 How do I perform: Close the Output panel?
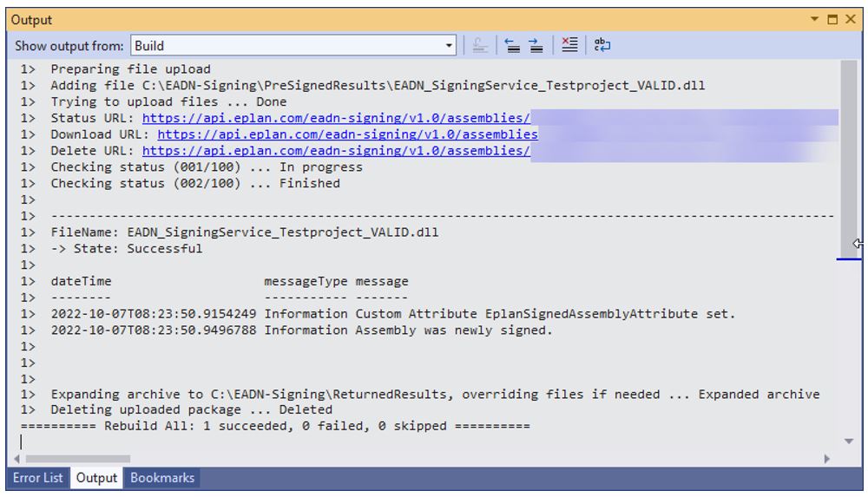click(x=851, y=19)
